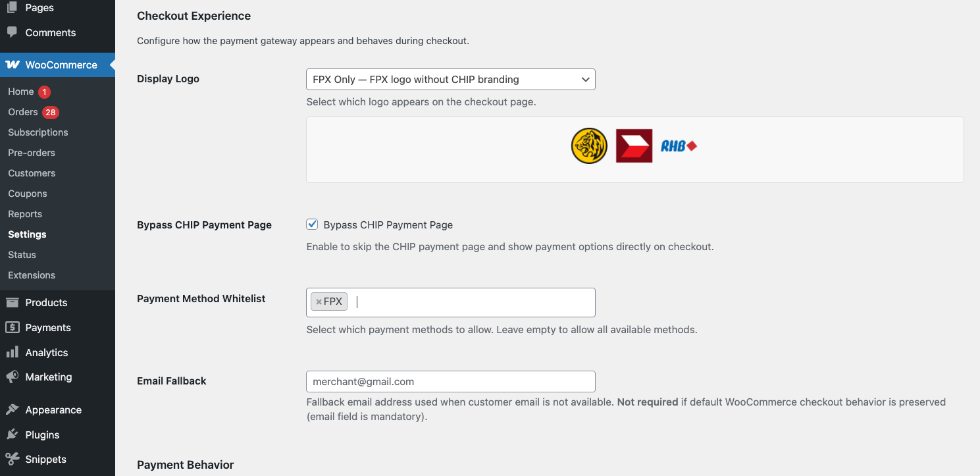Click the Payments dollar sign icon
This screenshot has width=980, height=476.
12,327
